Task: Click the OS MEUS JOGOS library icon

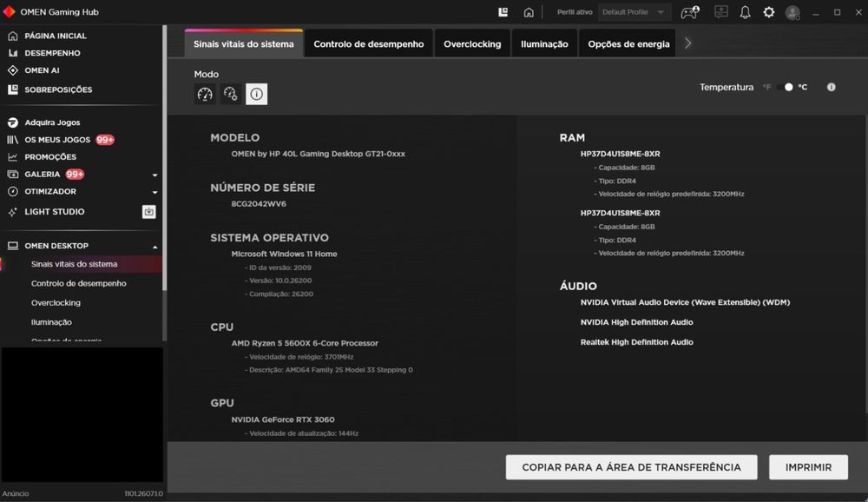Action: tap(13, 140)
